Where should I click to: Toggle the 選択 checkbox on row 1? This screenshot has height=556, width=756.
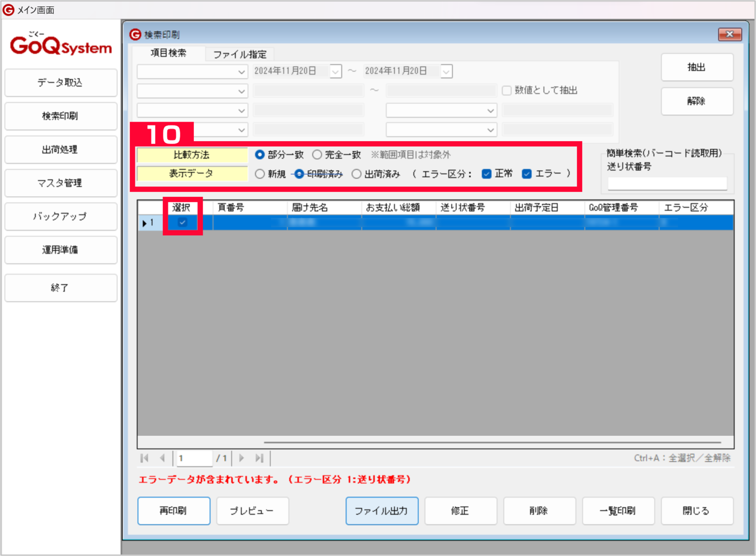tap(182, 222)
